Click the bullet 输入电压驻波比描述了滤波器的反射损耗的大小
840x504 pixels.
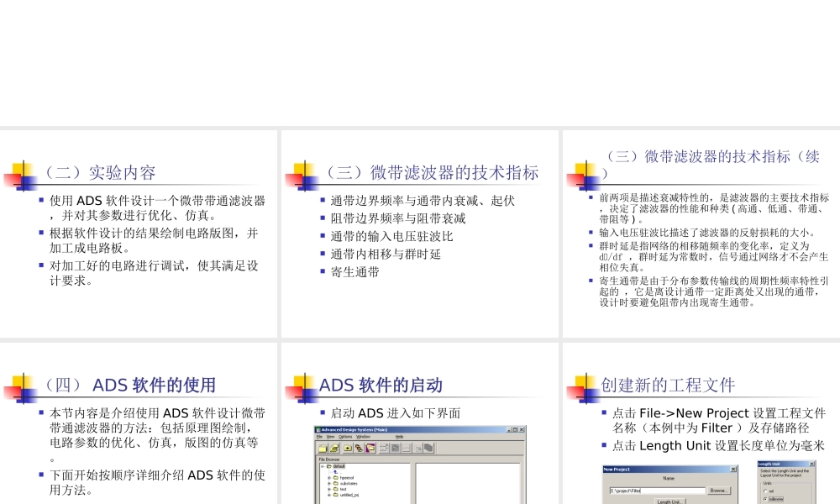pyautogui.click(x=707, y=233)
